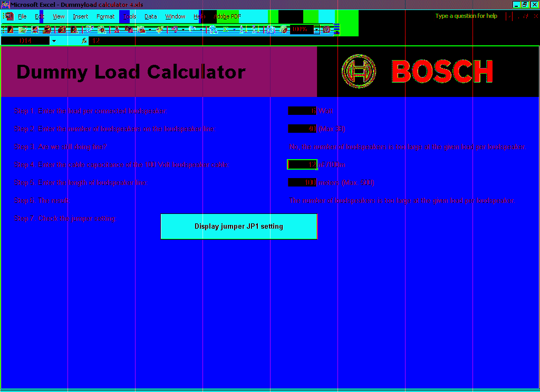Screen dimensions: 540x392
Task: Click the Sort Descending toolbar icon
Action: point(255,30)
